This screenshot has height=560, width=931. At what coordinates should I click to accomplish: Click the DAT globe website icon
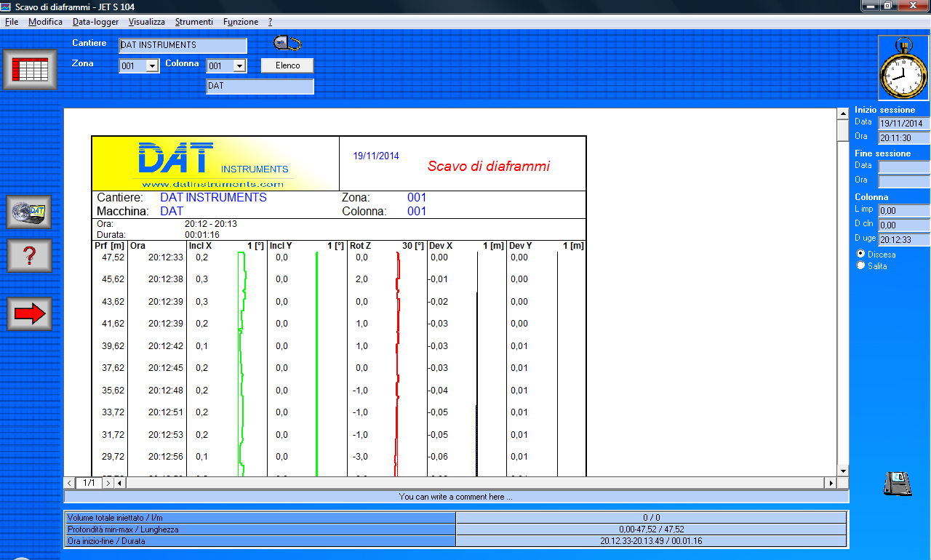tap(29, 212)
